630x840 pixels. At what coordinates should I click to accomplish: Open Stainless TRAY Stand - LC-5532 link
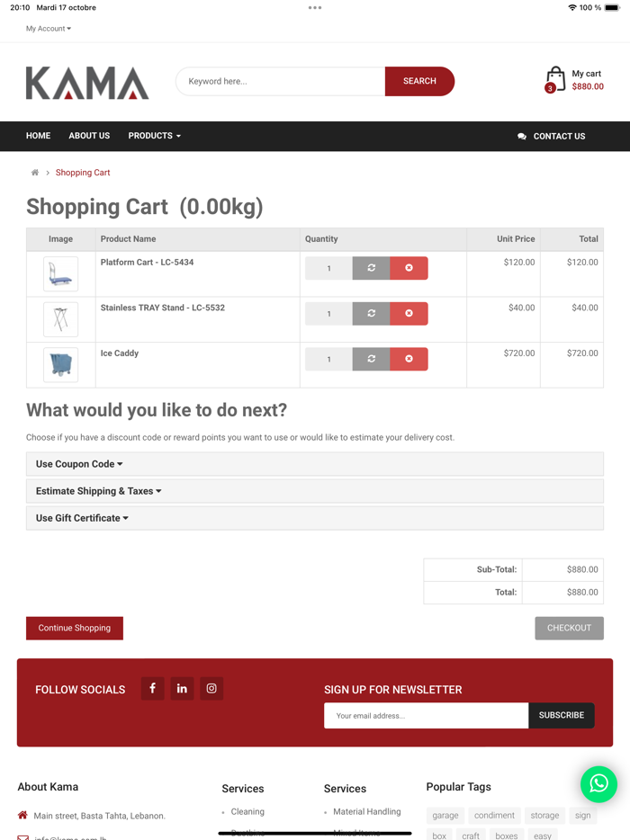tap(163, 308)
